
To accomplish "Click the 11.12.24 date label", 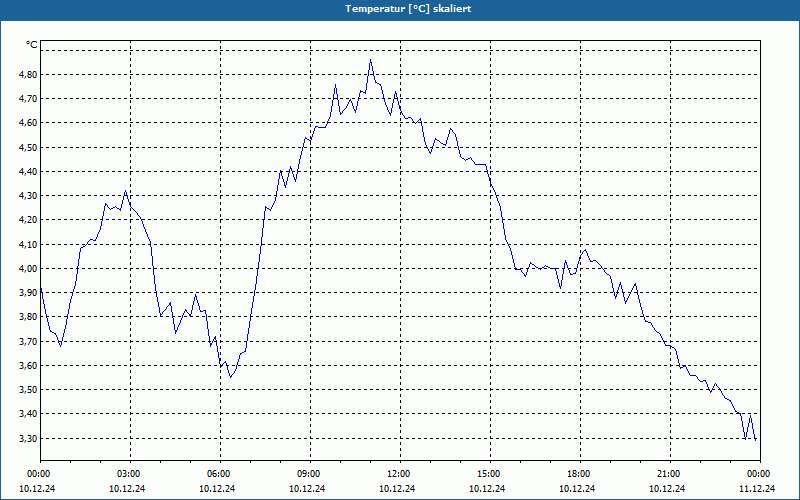I will (x=757, y=488).
